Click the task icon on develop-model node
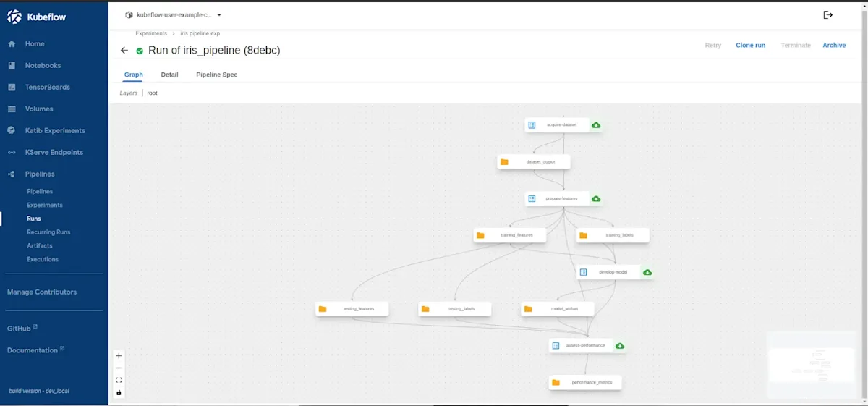The width and height of the screenshot is (868, 406). coord(583,272)
